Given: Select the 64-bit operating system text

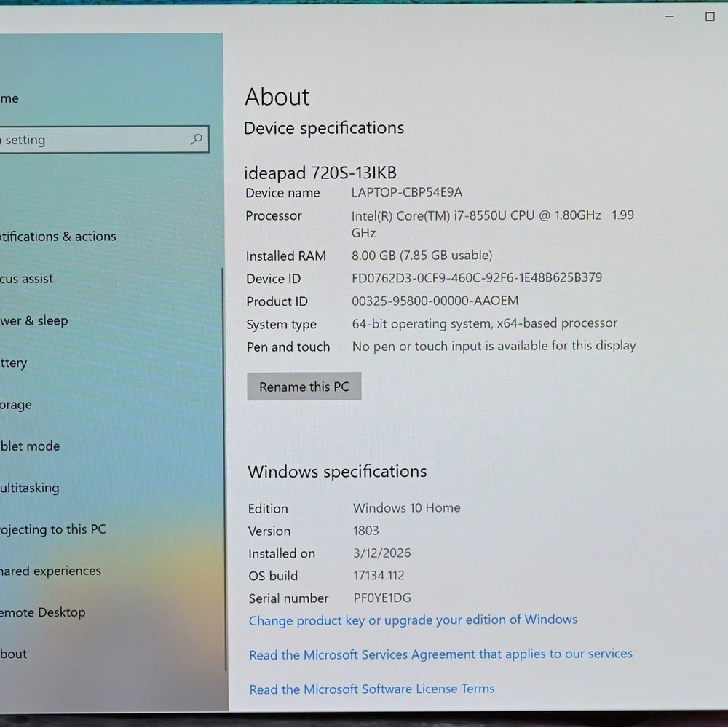Looking at the screenshot, I should 485,324.
